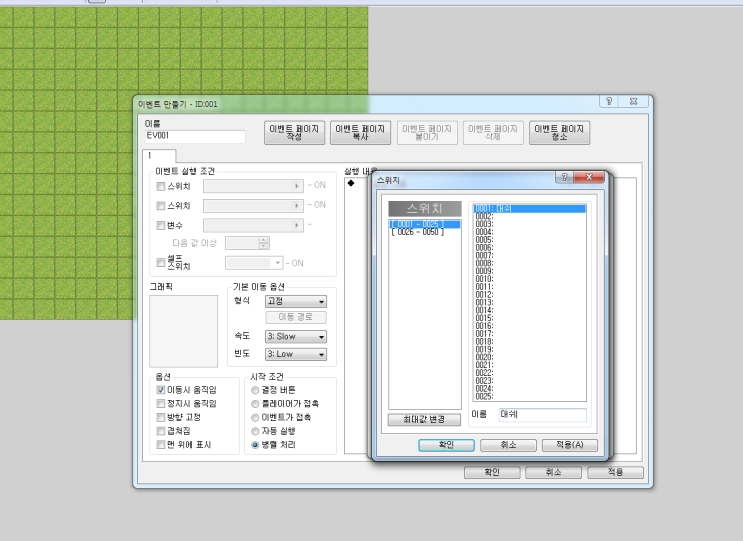This screenshot has height=541, width=743.
Task: Confirm with 확인 in 스위치 dialog
Action: coord(446,445)
